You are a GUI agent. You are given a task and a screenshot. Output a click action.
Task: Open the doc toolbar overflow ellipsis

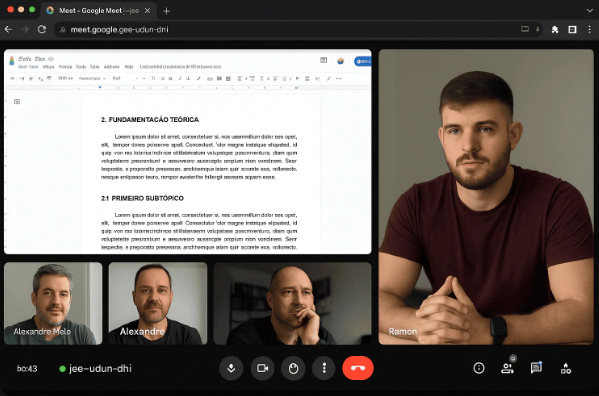point(339,78)
